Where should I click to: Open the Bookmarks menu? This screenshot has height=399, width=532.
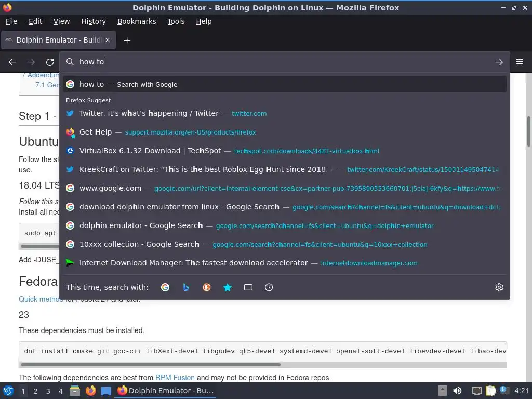[x=137, y=21]
